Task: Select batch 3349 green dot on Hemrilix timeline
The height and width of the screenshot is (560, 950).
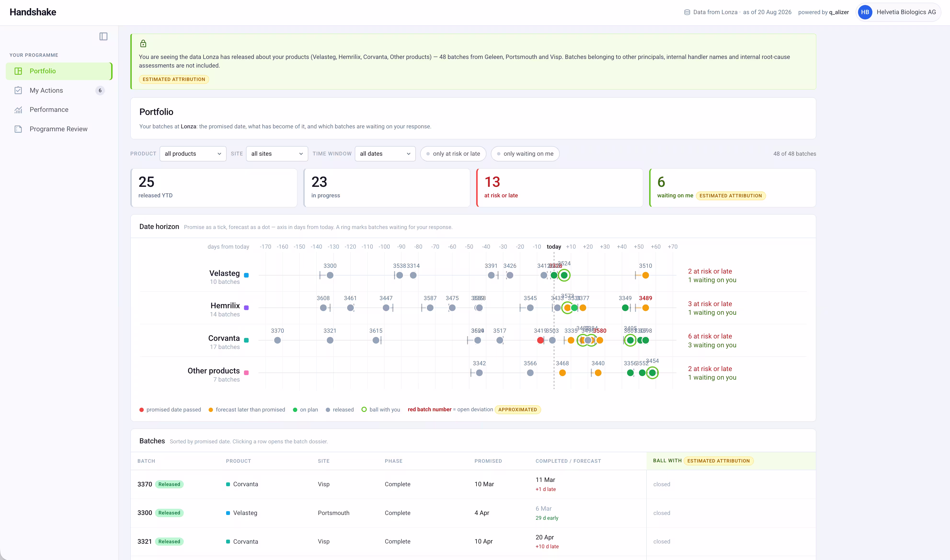Action: tap(625, 308)
